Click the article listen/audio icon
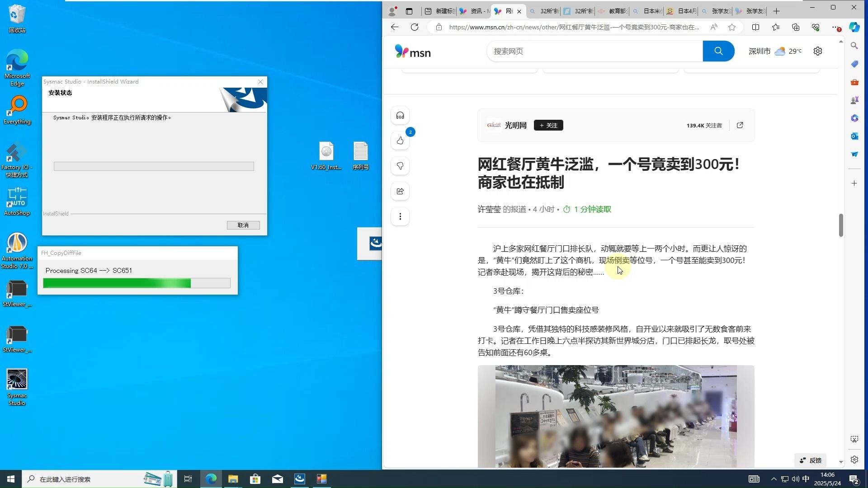This screenshot has width=868, height=488. coord(400,115)
